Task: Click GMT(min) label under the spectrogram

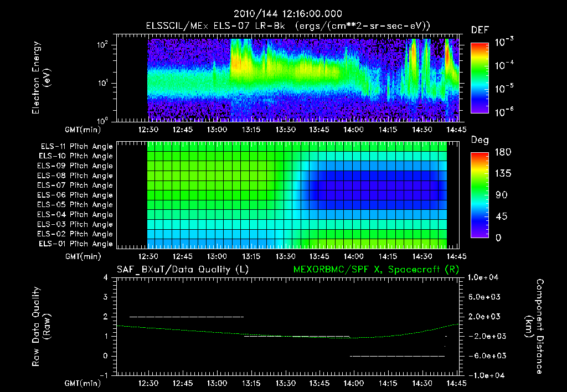Action: [83, 130]
